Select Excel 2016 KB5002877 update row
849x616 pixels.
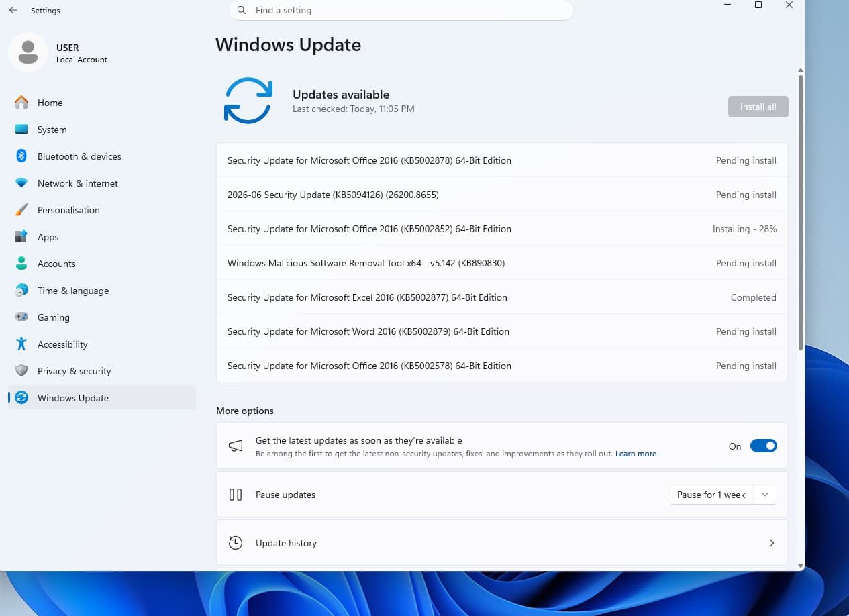click(502, 297)
